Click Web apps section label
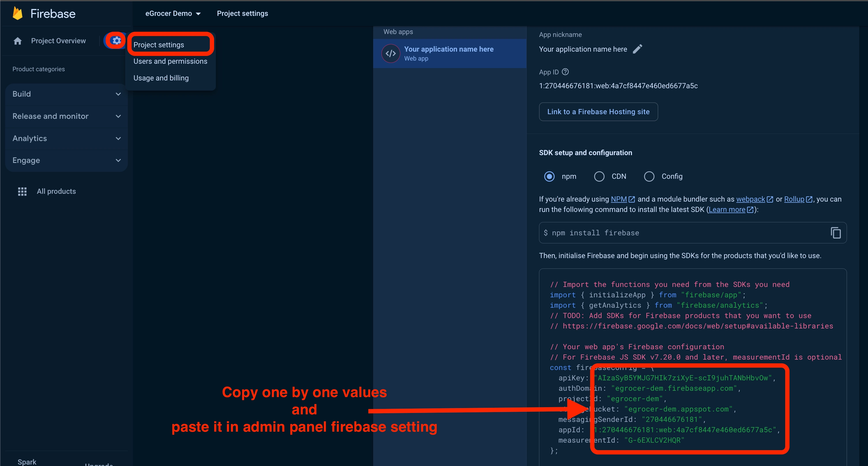 (x=398, y=32)
